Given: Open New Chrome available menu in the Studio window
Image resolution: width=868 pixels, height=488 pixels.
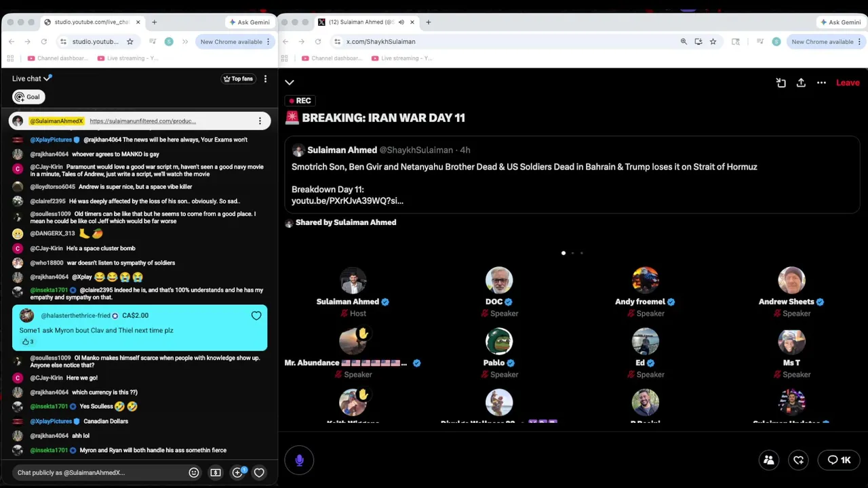Looking at the screenshot, I should click(235, 41).
